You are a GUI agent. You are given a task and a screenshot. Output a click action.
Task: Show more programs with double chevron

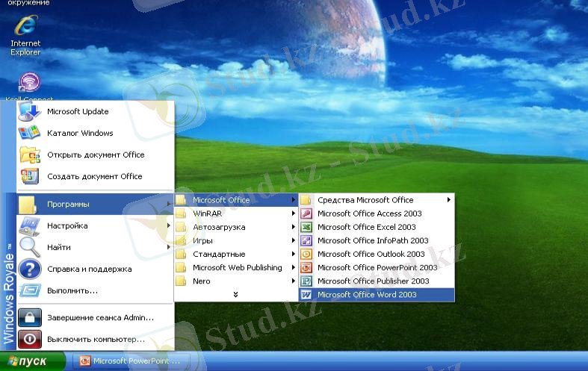[x=235, y=295]
